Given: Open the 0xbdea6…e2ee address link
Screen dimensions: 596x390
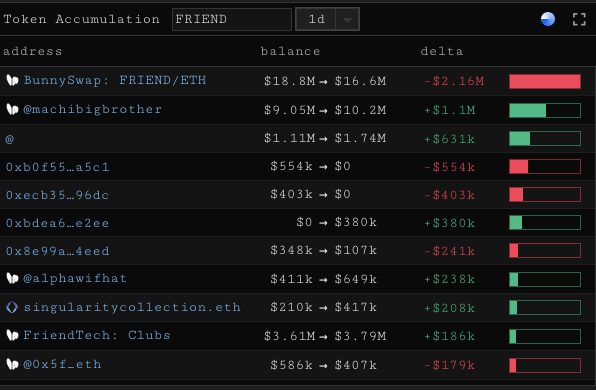Looking at the screenshot, I should [57, 223].
